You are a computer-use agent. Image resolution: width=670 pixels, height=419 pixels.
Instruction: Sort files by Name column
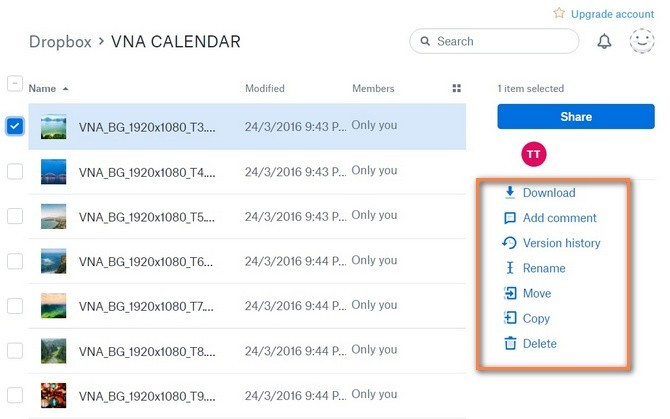43,89
